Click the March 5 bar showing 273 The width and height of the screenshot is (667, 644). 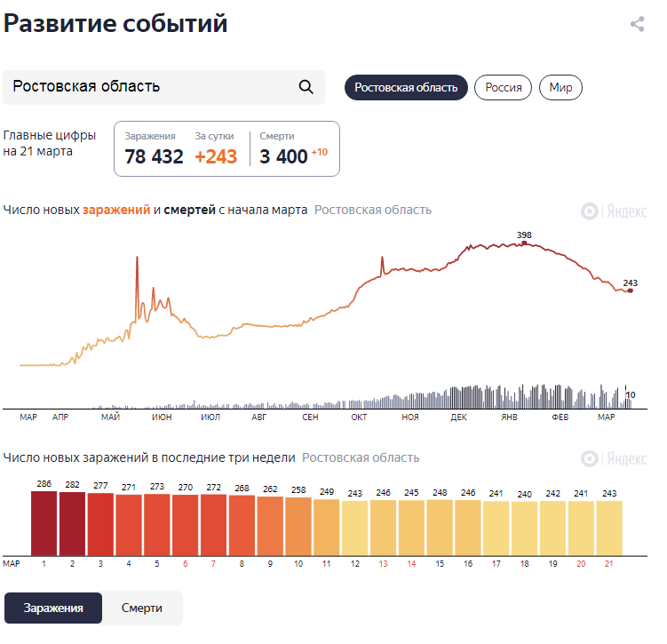point(156,524)
